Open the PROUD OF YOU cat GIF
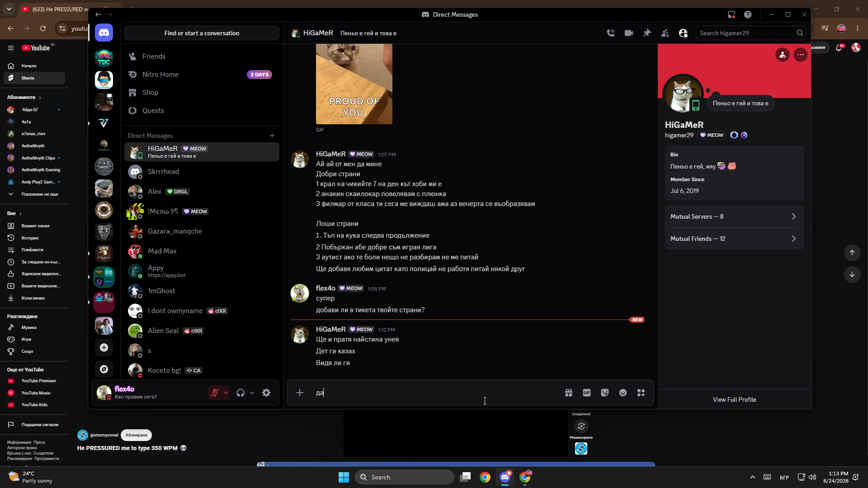This screenshot has width=868, height=488. [x=354, y=84]
